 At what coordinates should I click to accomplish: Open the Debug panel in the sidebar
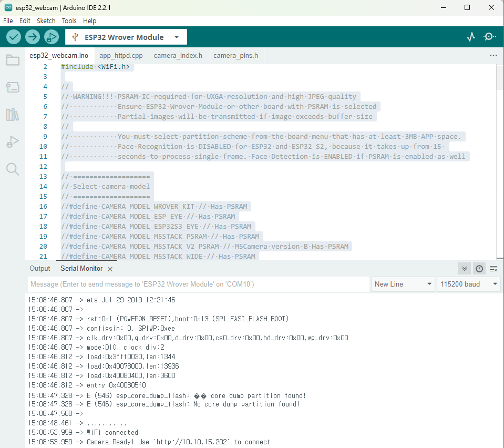tap(13, 142)
